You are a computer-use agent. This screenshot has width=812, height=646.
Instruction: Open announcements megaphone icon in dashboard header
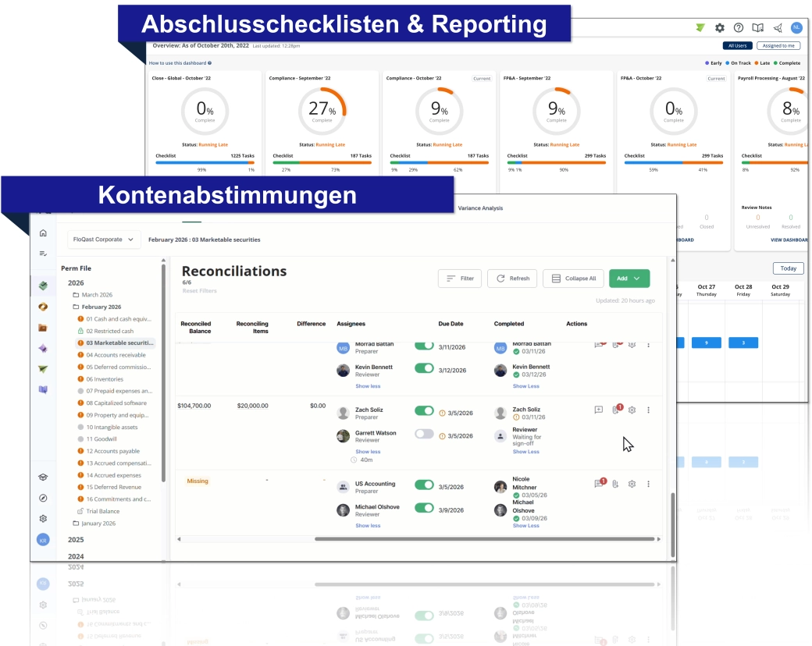point(778,28)
